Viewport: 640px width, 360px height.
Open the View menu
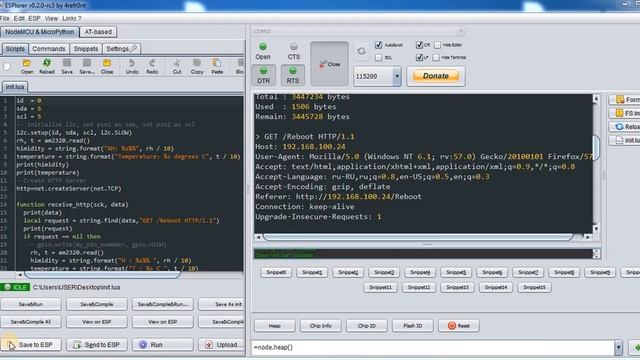tap(51, 18)
